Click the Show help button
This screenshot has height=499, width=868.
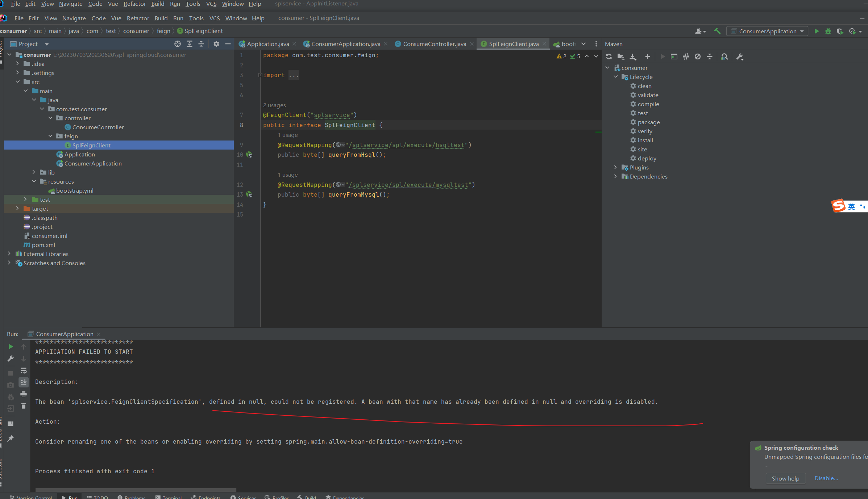click(785, 478)
